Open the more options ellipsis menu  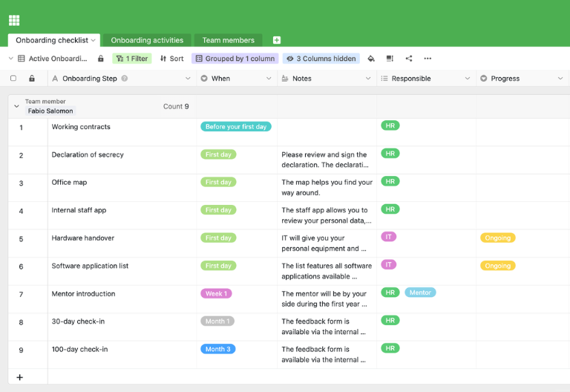pyautogui.click(x=427, y=59)
